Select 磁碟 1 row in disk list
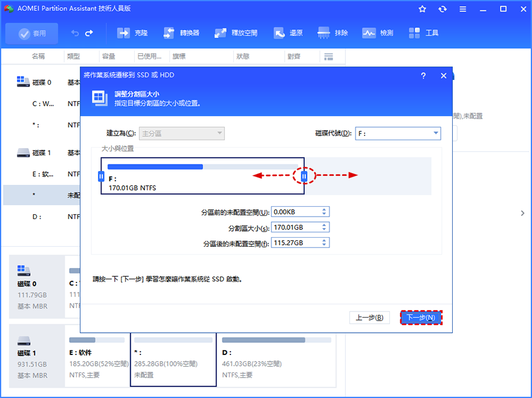Viewport: 532px width, 398px height. coord(41,153)
